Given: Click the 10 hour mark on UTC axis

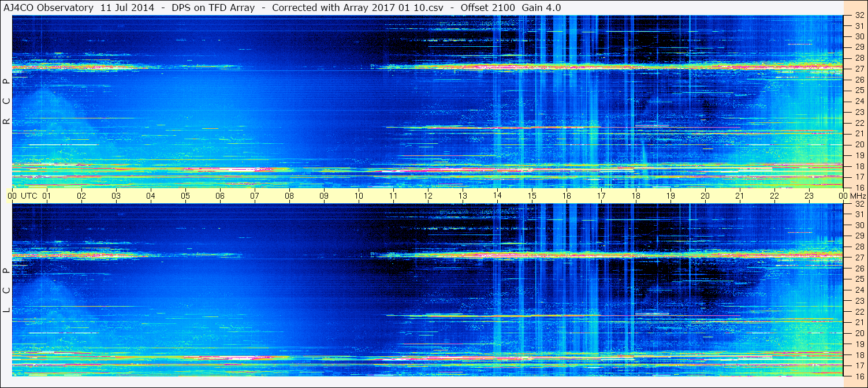Looking at the screenshot, I should (359, 196).
